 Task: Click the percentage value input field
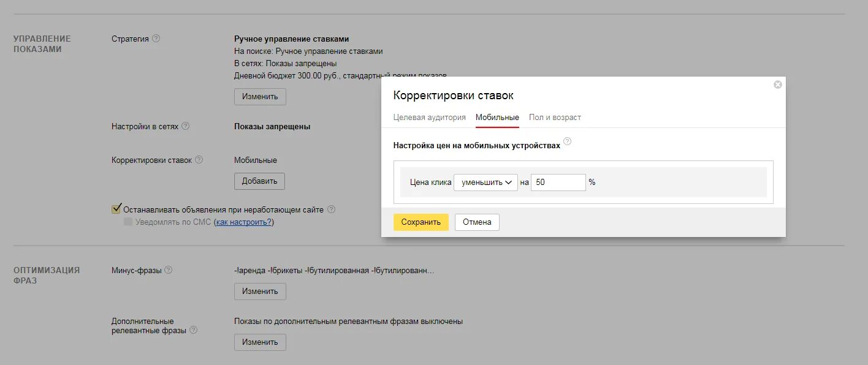558,182
